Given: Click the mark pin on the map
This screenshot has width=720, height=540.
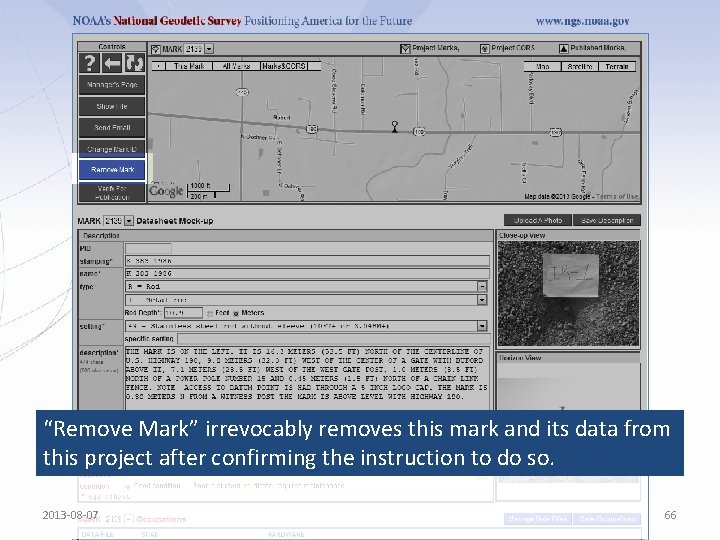Looking at the screenshot, I should 394,127.
